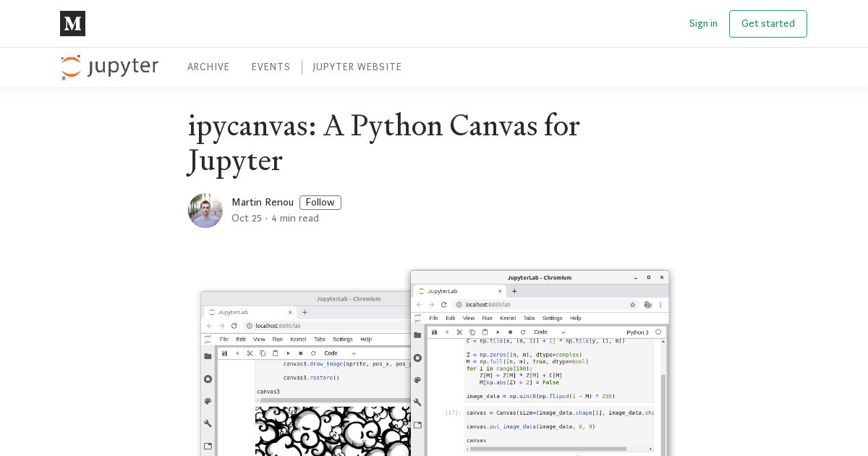Screen dimensions: 868x456
Task: Click the restart kernel icon in right notebook toolbar
Action: [523, 332]
